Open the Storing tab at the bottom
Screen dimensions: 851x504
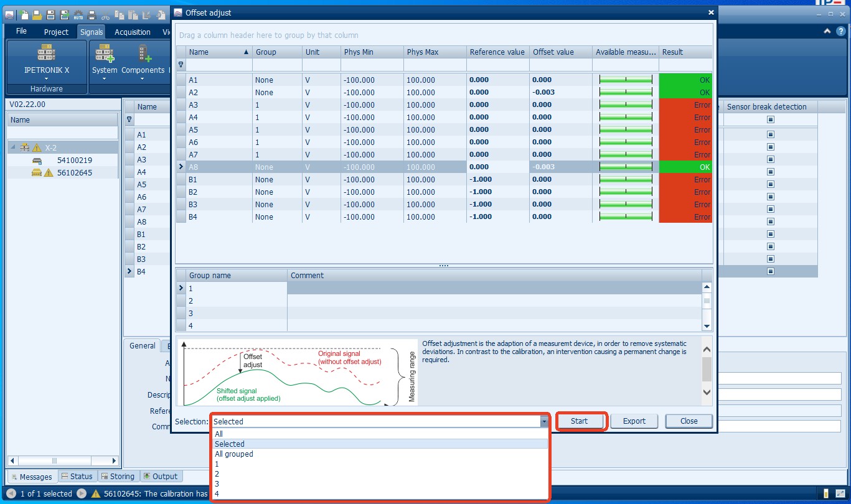[118, 477]
